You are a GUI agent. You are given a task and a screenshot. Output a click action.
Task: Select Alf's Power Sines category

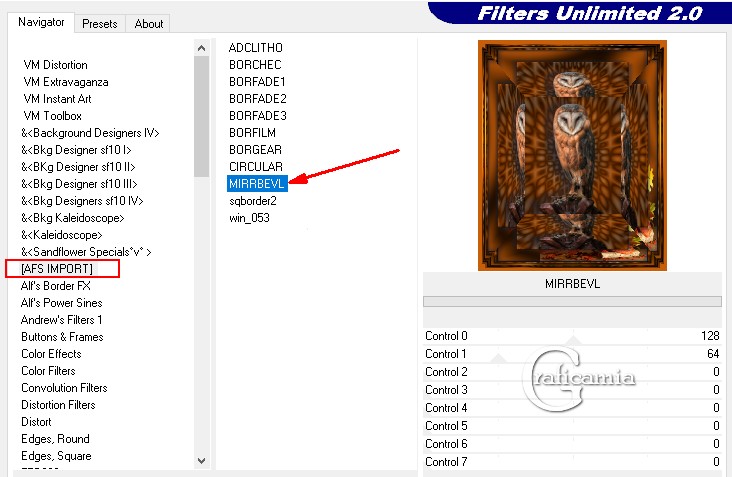pos(61,303)
